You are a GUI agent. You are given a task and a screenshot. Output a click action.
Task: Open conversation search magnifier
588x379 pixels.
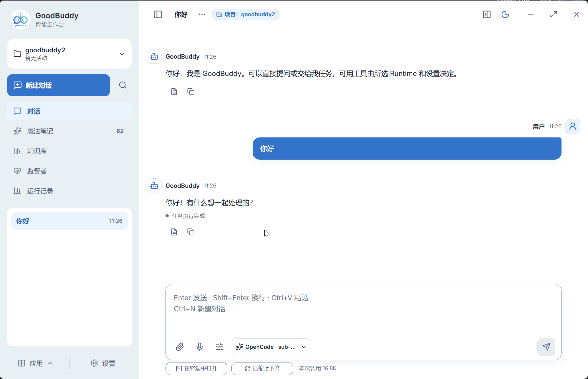[x=123, y=85]
